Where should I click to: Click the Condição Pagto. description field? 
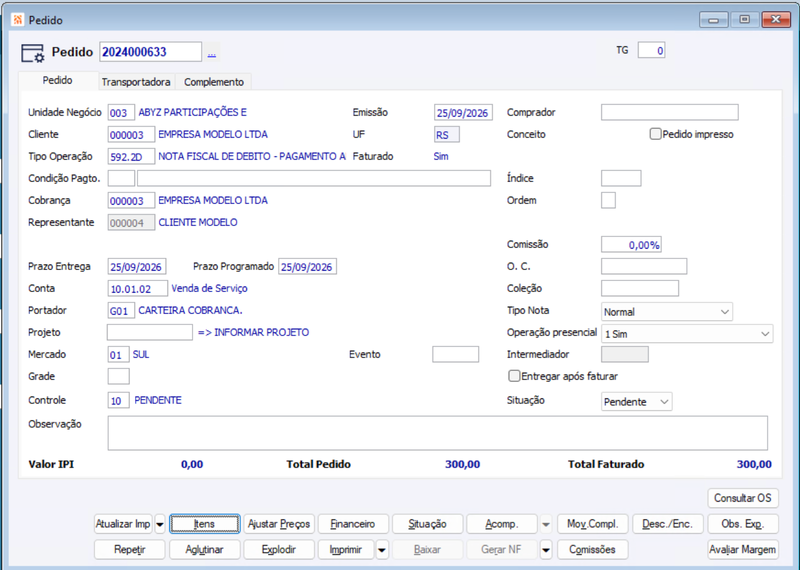(x=314, y=179)
